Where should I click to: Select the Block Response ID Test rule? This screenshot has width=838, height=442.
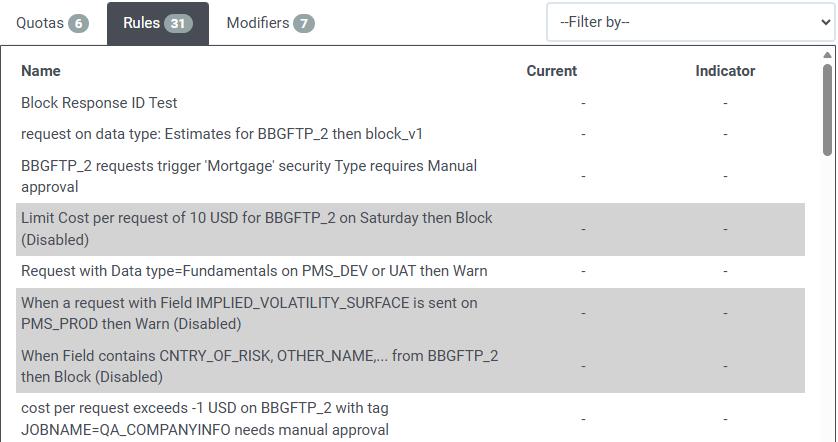point(99,103)
